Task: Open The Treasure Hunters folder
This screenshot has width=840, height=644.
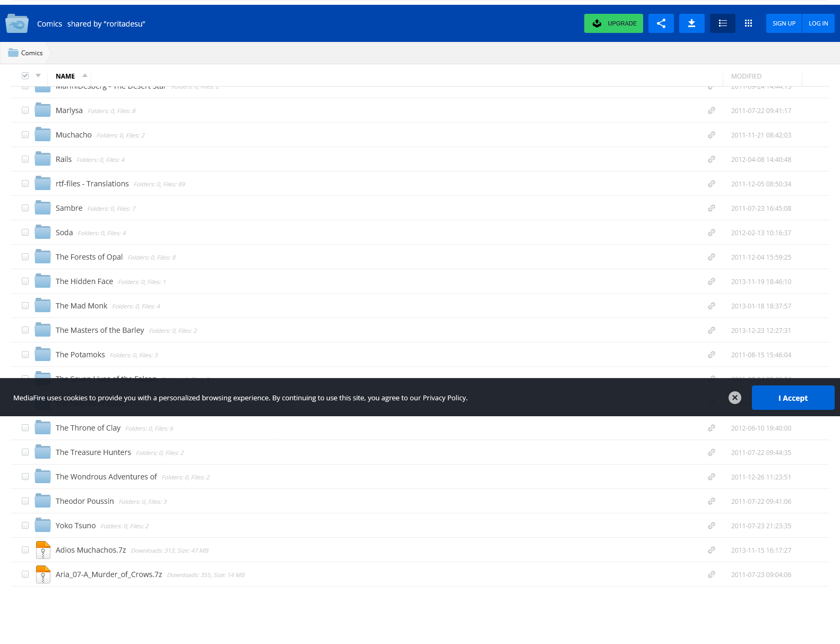Action: 93,452
